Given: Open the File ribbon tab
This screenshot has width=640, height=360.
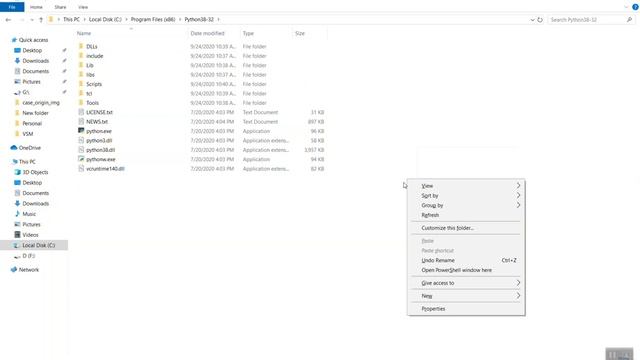Looking at the screenshot, I should [12, 7].
